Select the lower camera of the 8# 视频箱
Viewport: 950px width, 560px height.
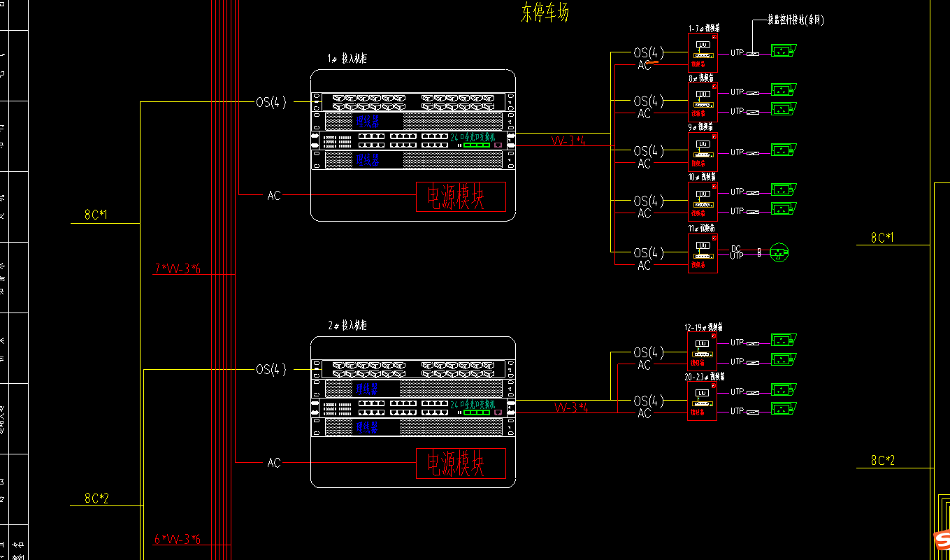[x=784, y=108]
